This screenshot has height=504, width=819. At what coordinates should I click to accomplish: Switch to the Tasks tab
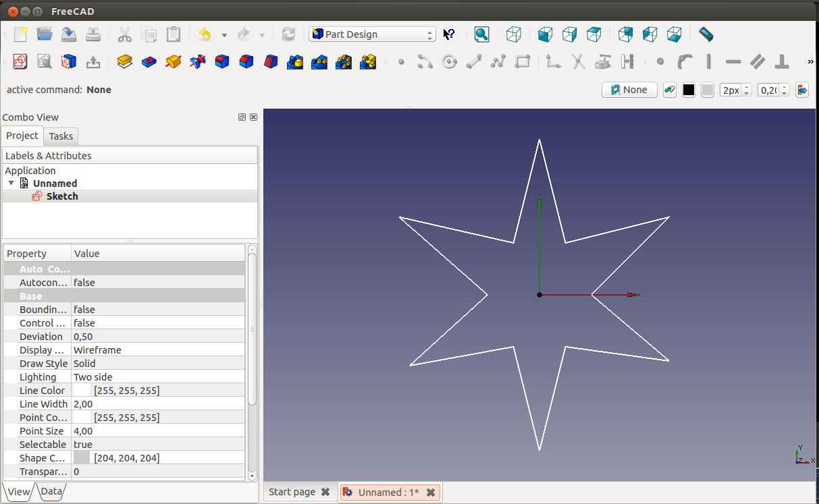tap(61, 136)
